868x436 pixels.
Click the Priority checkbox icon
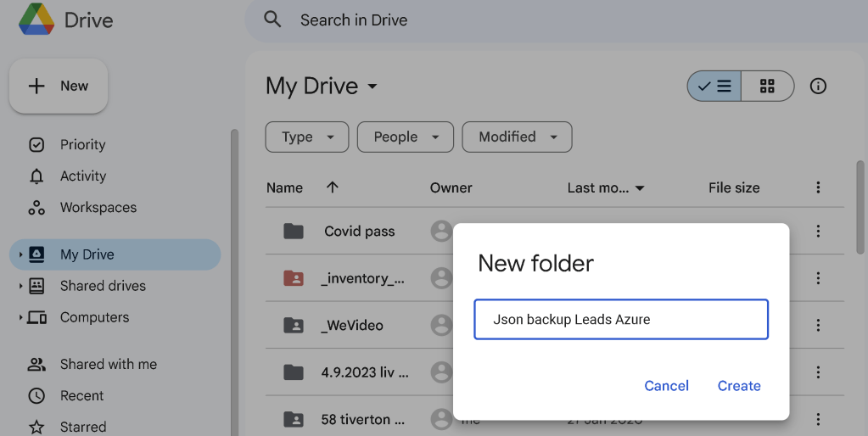pos(36,145)
